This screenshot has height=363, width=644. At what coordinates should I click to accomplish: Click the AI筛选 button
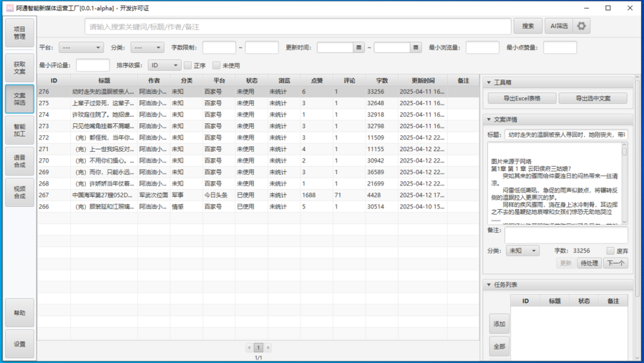(559, 26)
